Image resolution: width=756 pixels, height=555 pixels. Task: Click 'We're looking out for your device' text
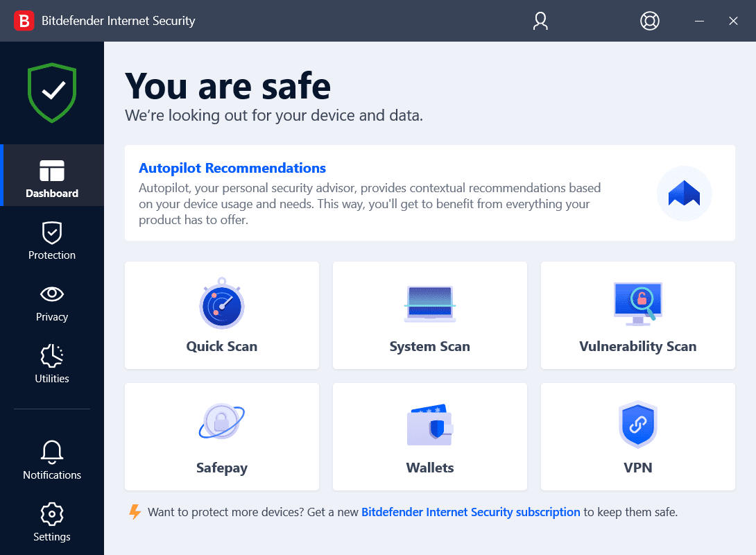click(274, 115)
